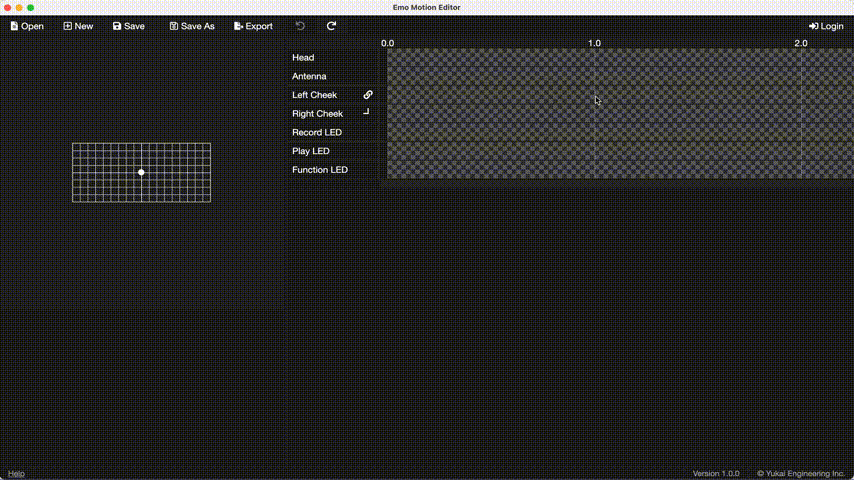Select the Right Cheek track
Image resolution: width=854 pixels, height=480 pixels.
coord(317,114)
